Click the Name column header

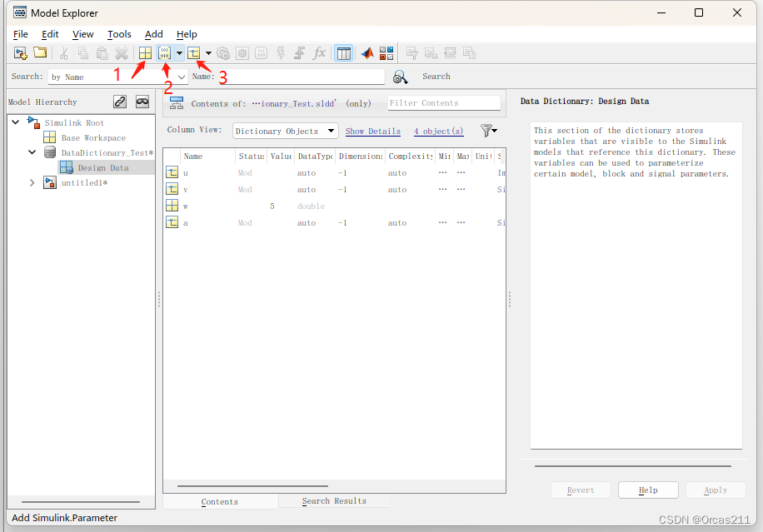pos(207,156)
